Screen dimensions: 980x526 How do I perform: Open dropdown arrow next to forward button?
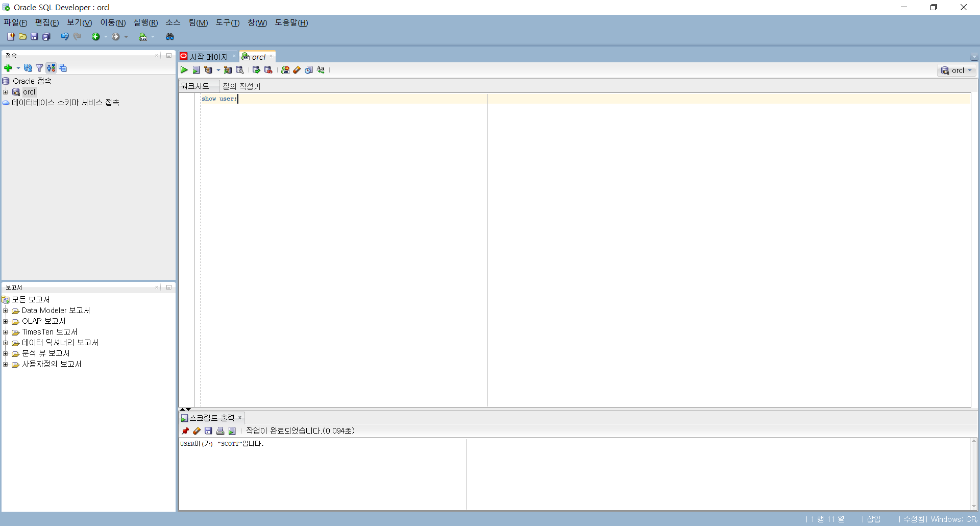point(126,37)
